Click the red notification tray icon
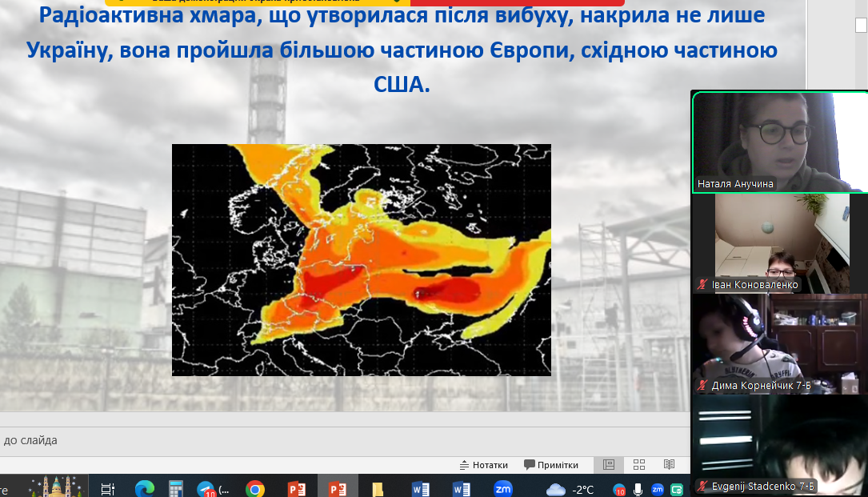This screenshot has height=497, width=868. (619, 490)
